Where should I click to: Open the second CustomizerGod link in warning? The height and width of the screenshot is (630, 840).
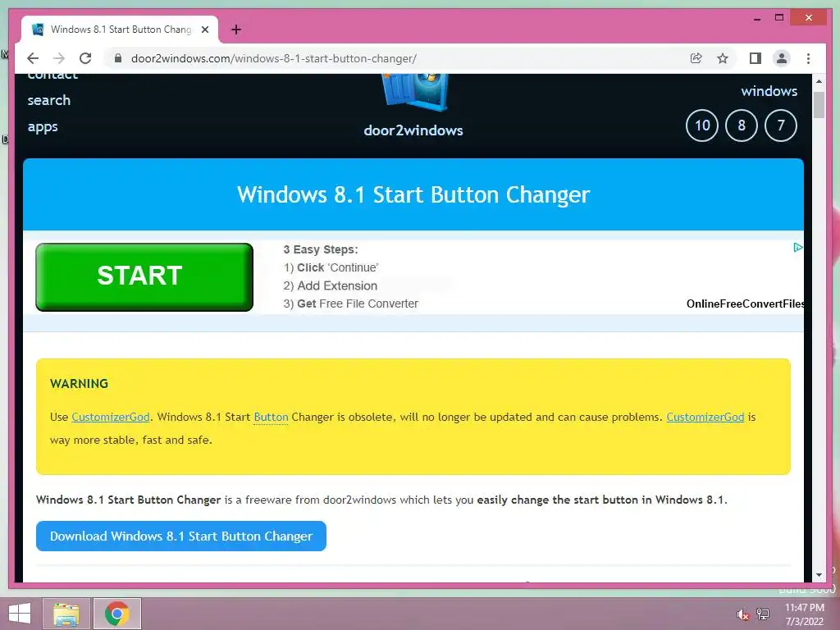click(x=705, y=417)
